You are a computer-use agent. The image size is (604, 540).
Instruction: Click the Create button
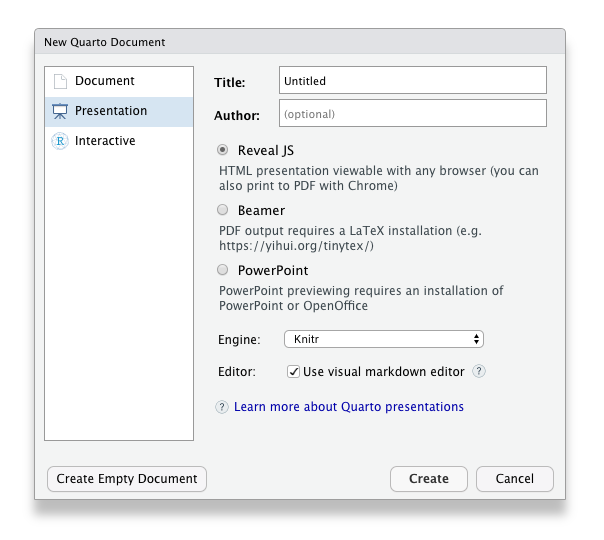coord(429,479)
